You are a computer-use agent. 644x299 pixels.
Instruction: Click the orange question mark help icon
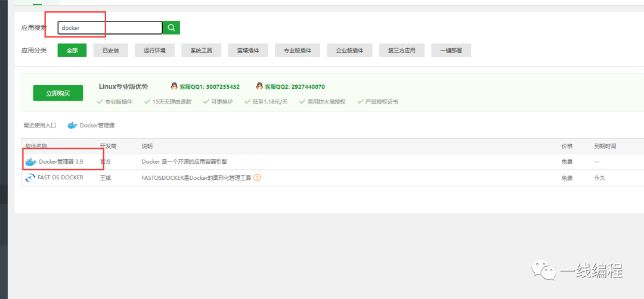(257, 178)
